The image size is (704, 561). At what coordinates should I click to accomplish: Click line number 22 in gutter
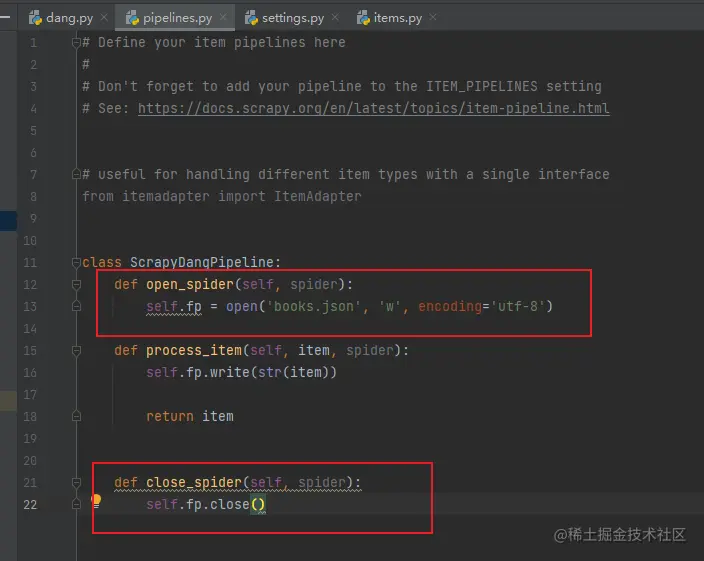coord(30,504)
